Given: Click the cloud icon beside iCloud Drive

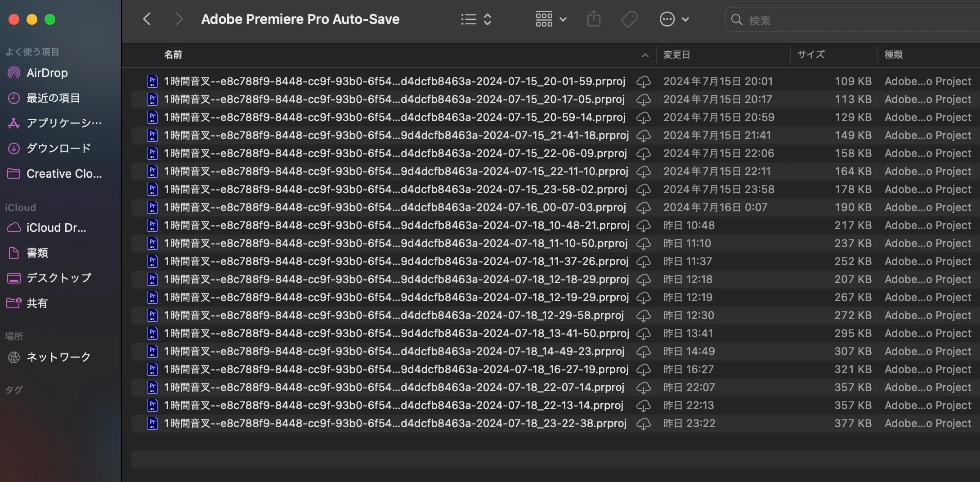Looking at the screenshot, I should click(x=14, y=227).
